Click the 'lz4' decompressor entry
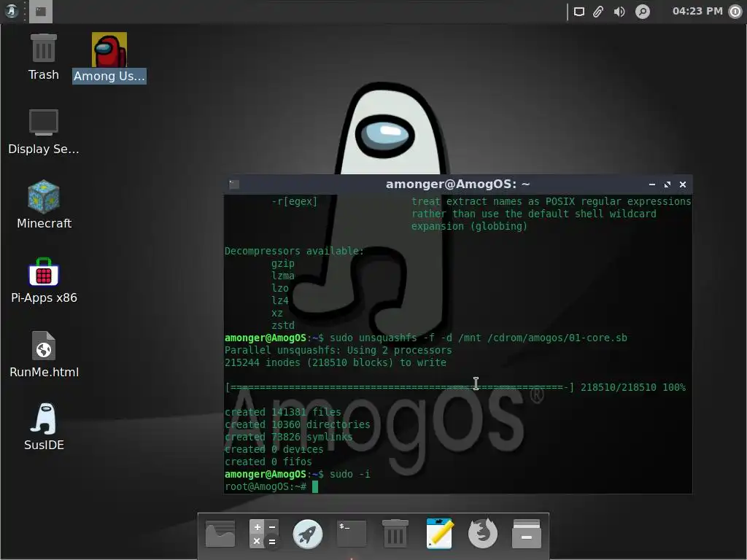The width and height of the screenshot is (747, 560). pyautogui.click(x=279, y=300)
